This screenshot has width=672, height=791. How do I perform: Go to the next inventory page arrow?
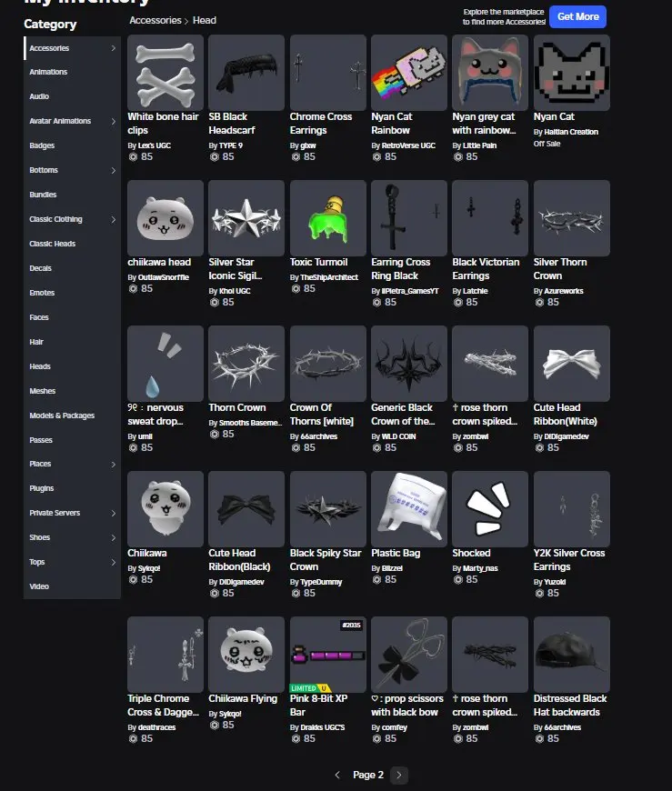tap(398, 775)
